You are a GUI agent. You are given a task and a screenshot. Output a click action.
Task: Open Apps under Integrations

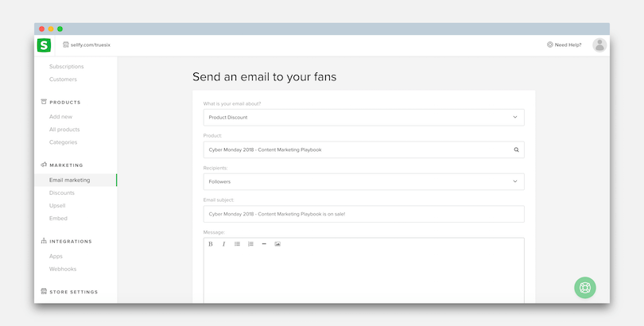(56, 256)
